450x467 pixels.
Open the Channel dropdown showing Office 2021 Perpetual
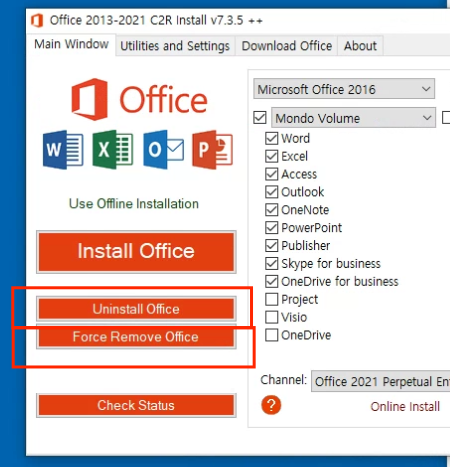381,381
